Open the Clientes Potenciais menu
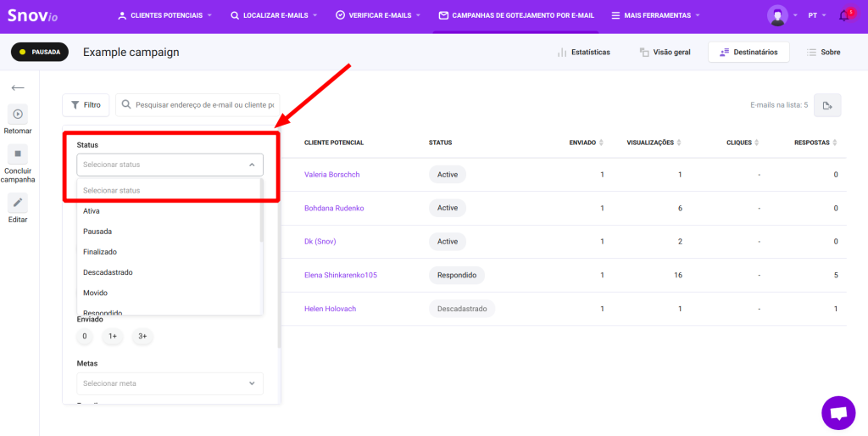The width and height of the screenshot is (868, 436). pos(165,15)
